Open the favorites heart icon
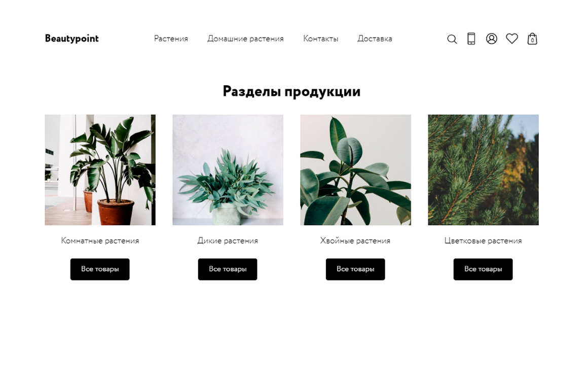Image resolution: width=588 pixels, height=382 pixels. click(x=512, y=39)
